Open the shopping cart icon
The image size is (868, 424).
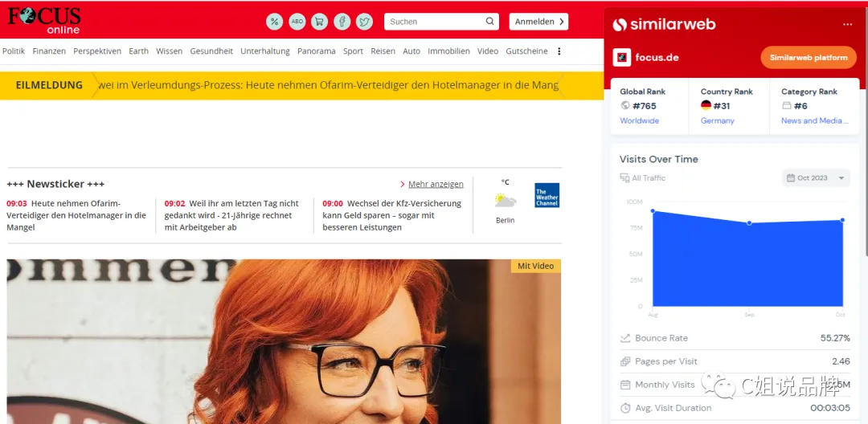click(319, 22)
